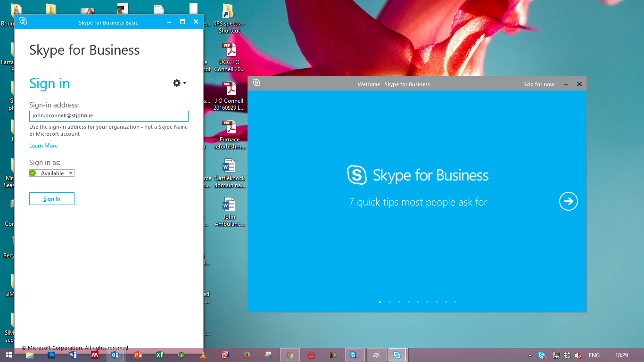Maximize the Skype for Business Basic window
Screen dimensions: 644x362
point(182,22)
